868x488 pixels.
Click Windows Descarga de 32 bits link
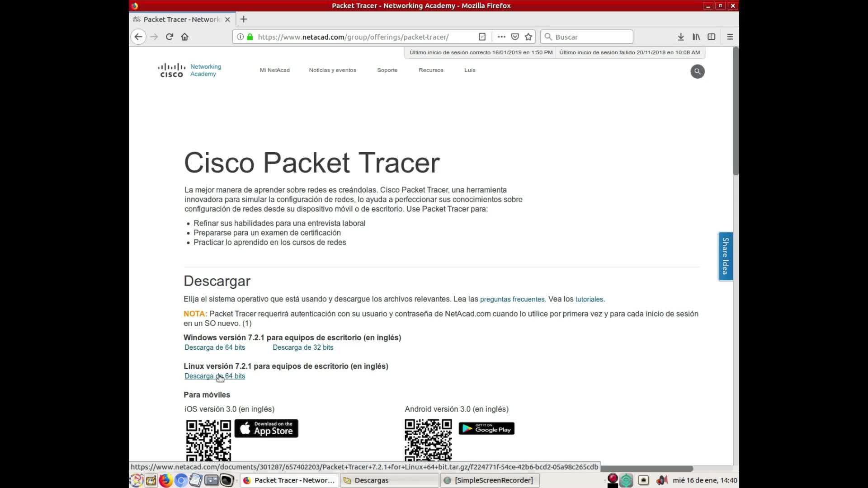(302, 347)
